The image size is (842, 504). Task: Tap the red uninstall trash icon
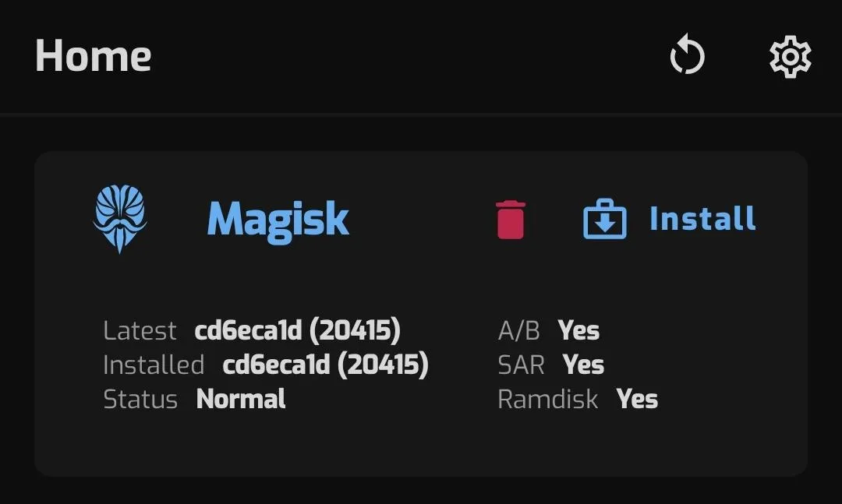[x=510, y=220]
